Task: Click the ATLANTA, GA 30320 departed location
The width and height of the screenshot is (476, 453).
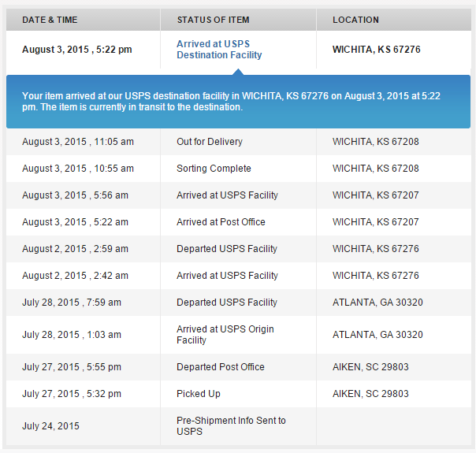Action: 377,303
